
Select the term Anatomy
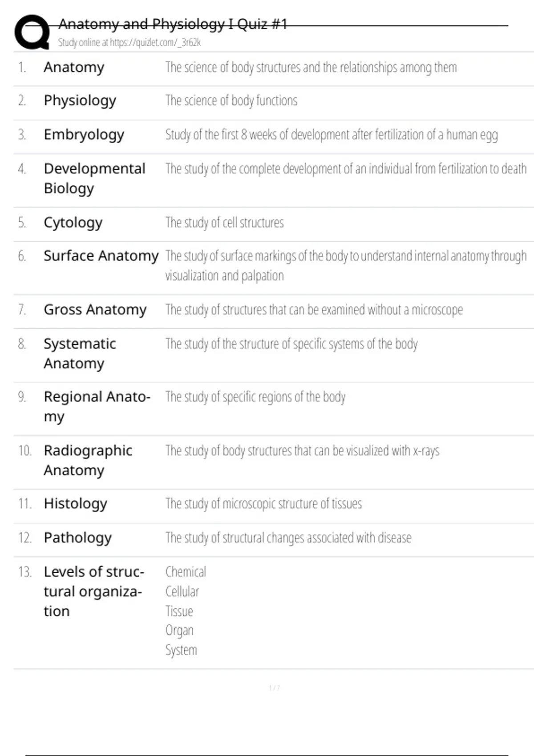74,68
